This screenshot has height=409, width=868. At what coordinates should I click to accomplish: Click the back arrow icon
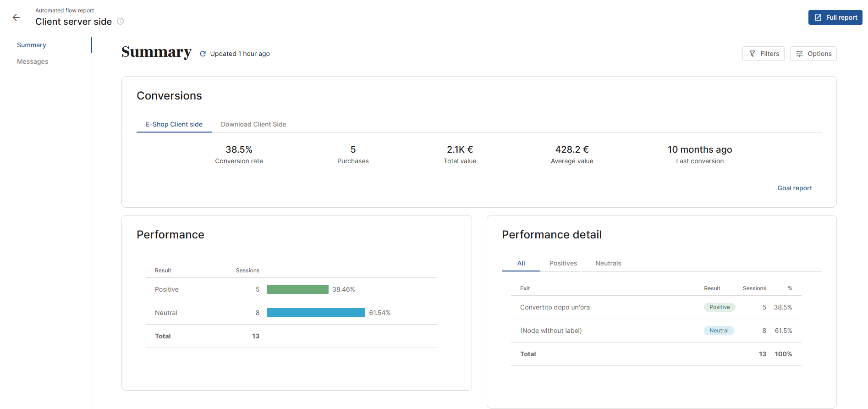16,17
